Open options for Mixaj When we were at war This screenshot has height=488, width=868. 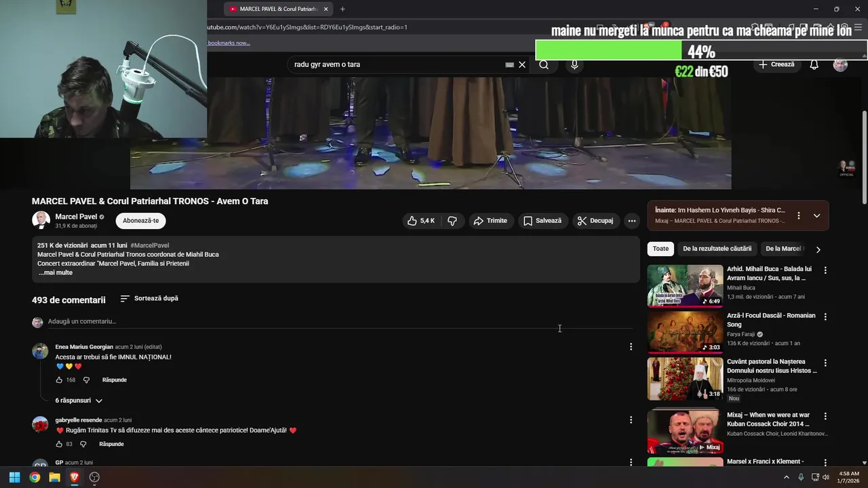pos(825,416)
